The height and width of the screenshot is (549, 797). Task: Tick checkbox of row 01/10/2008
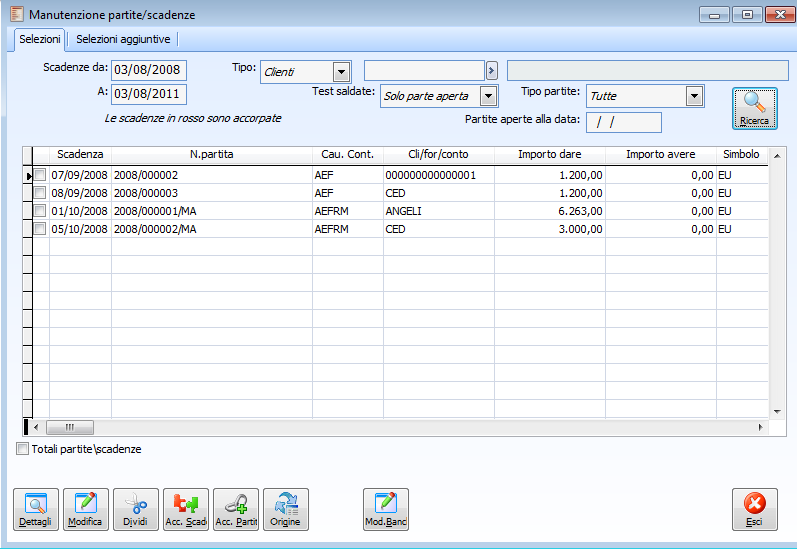coord(40,210)
